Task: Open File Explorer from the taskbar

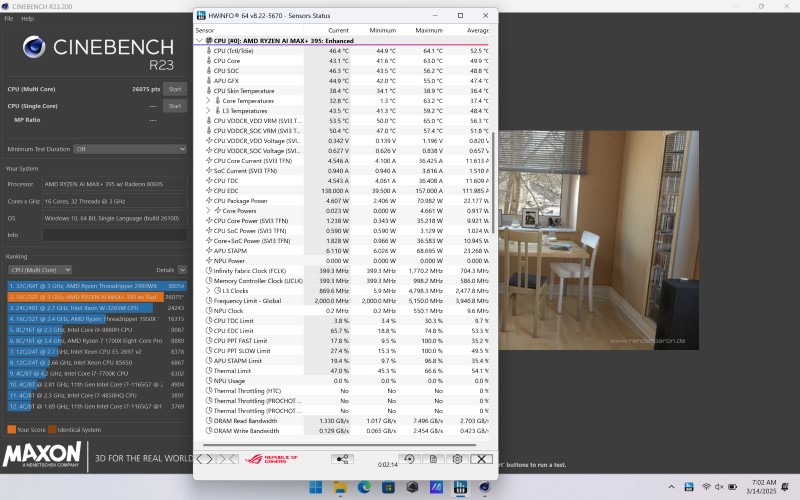Action: point(340,487)
